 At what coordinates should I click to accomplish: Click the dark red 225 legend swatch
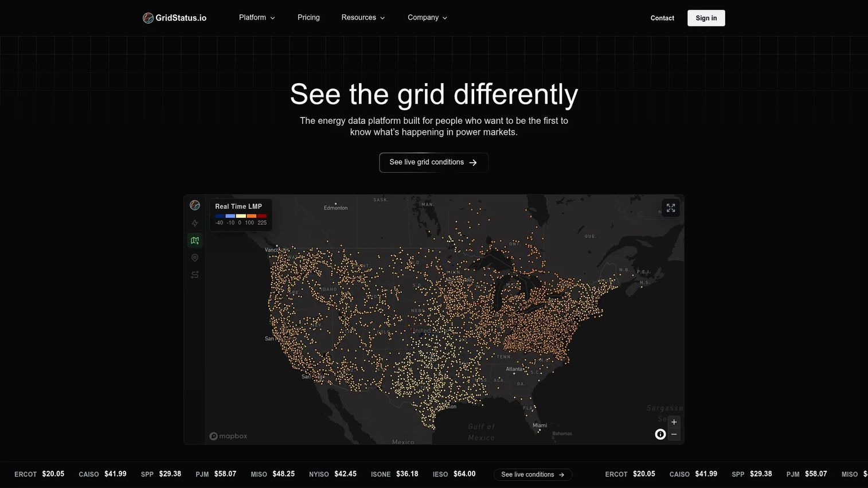pos(262,216)
